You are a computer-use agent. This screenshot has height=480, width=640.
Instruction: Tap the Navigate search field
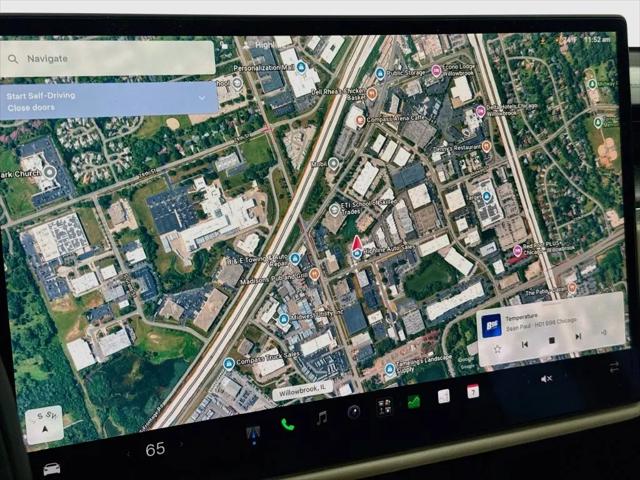click(108, 58)
